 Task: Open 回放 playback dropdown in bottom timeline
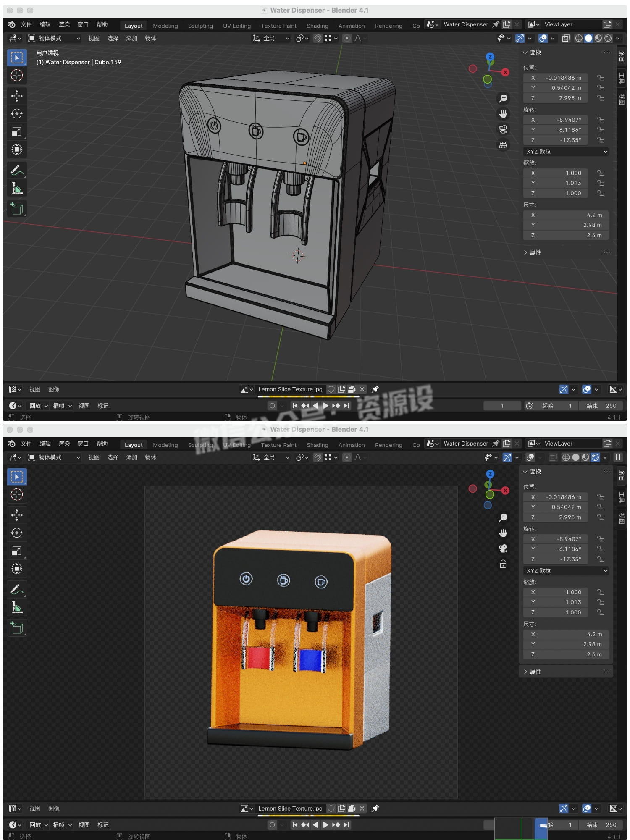pos(39,825)
